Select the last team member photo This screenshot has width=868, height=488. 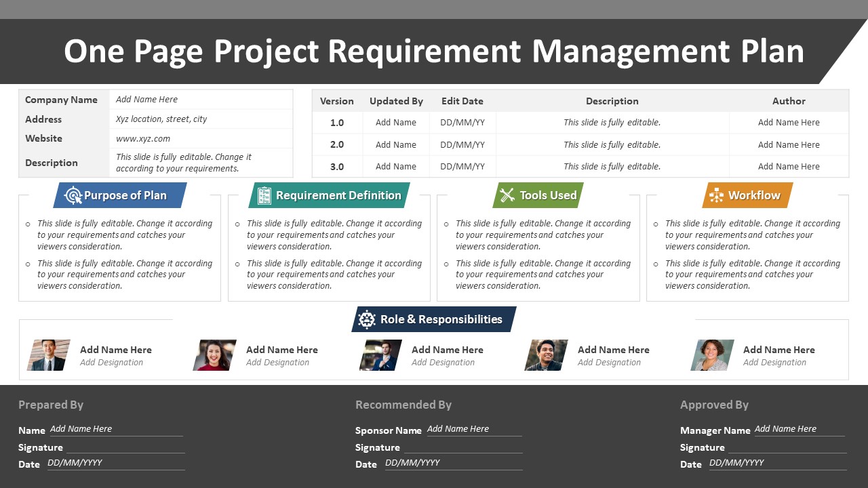click(x=713, y=355)
